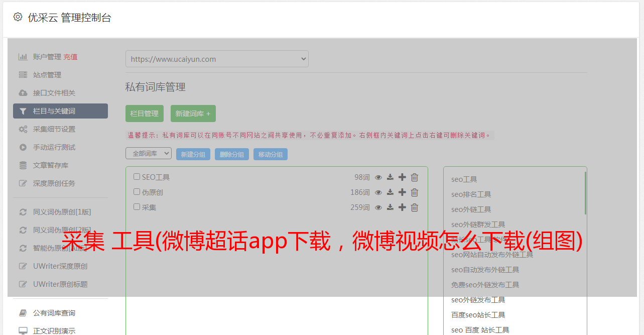Open 账户管理 in the sidebar
Image resolution: width=644 pixels, height=335 pixels.
(x=47, y=57)
